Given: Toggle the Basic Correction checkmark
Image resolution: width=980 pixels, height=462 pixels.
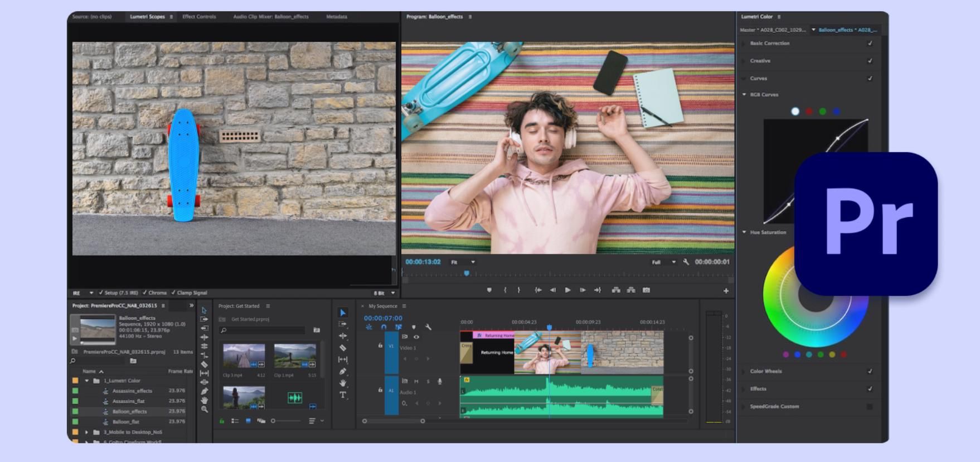Looking at the screenshot, I should point(870,43).
